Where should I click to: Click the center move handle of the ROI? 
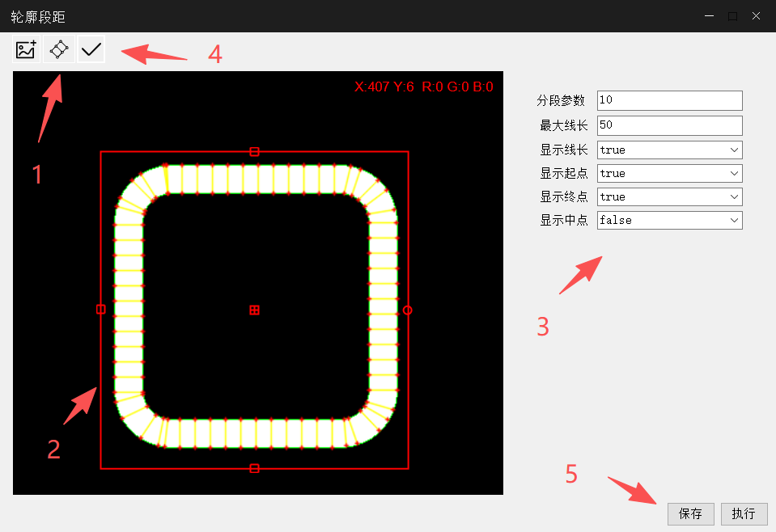pyautogui.click(x=254, y=310)
